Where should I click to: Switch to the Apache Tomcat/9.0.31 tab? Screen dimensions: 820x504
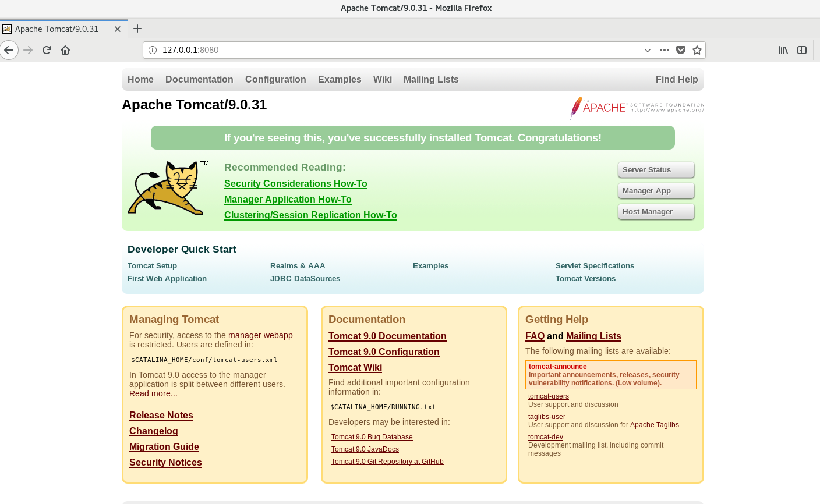(57, 29)
